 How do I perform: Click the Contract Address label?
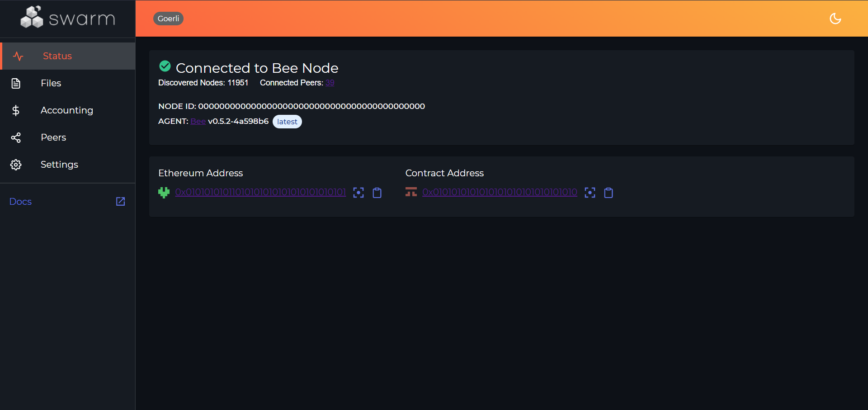click(444, 173)
